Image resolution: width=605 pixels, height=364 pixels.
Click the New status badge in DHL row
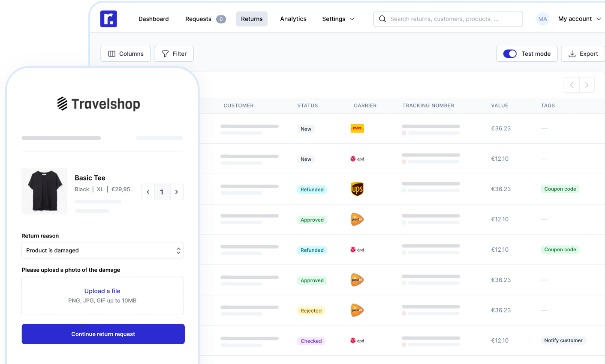(306, 129)
